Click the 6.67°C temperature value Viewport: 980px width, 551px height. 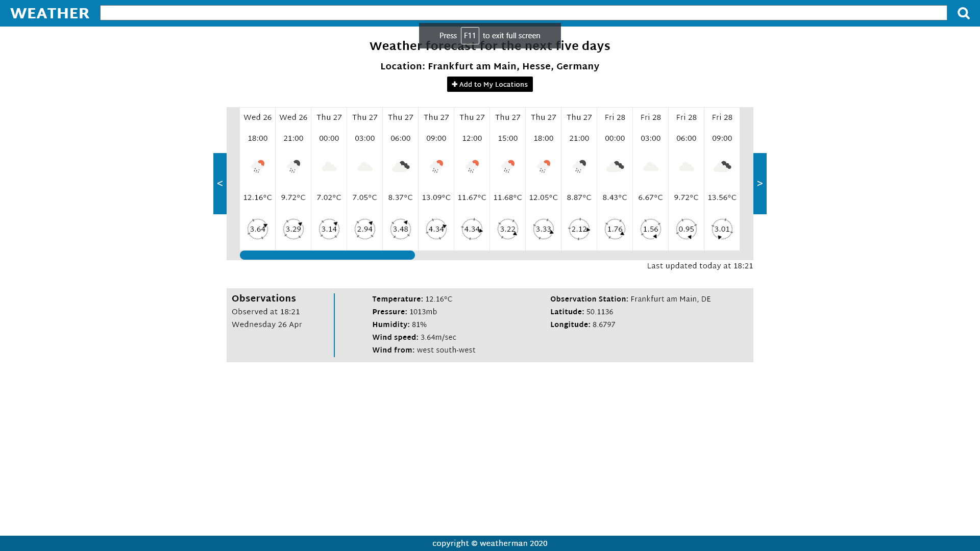click(x=651, y=198)
